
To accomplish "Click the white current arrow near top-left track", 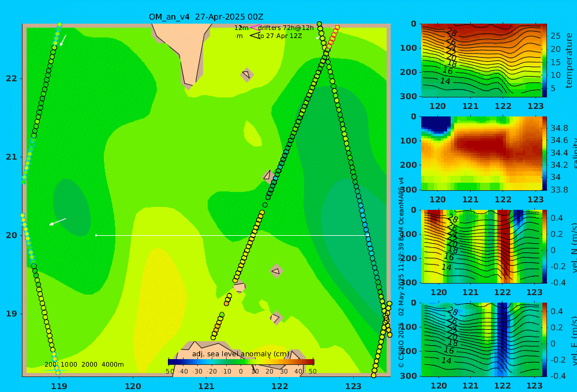I will pos(63,40).
